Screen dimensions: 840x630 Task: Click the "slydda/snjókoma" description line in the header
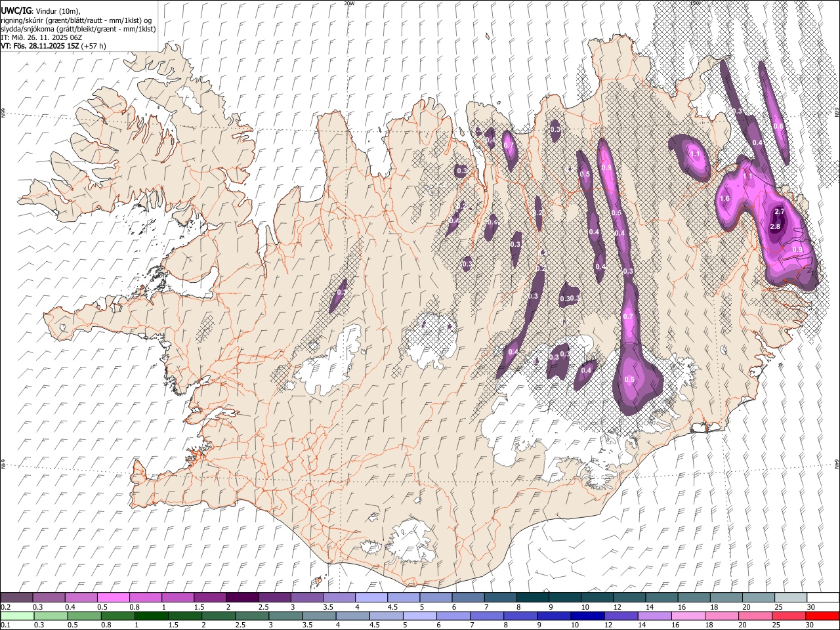(x=78, y=29)
